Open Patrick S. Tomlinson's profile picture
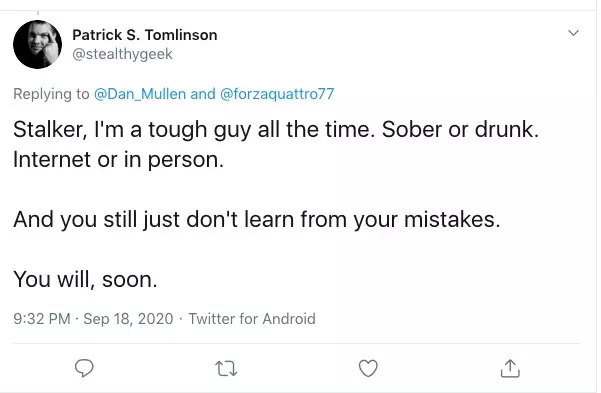The image size is (601, 393). click(x=37, y=44)
